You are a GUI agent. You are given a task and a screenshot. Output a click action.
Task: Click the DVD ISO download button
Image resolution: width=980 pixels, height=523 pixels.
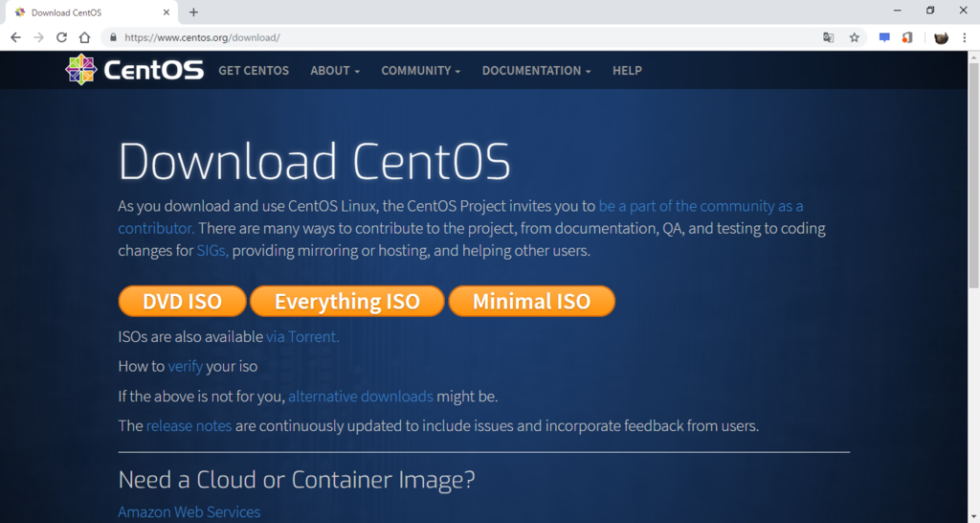pos(183,301)
